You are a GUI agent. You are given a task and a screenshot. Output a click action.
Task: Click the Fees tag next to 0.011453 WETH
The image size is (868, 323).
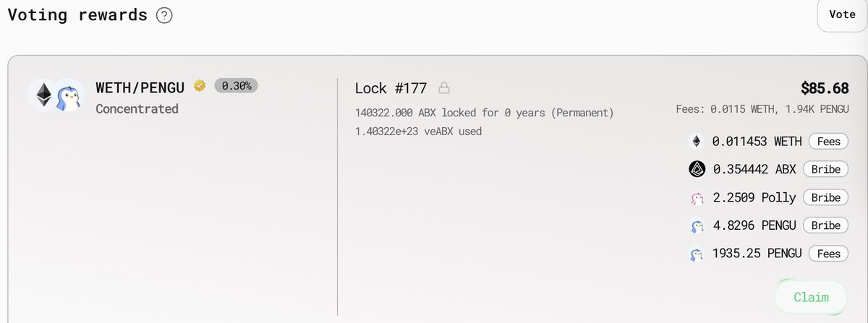coord(828,142)
